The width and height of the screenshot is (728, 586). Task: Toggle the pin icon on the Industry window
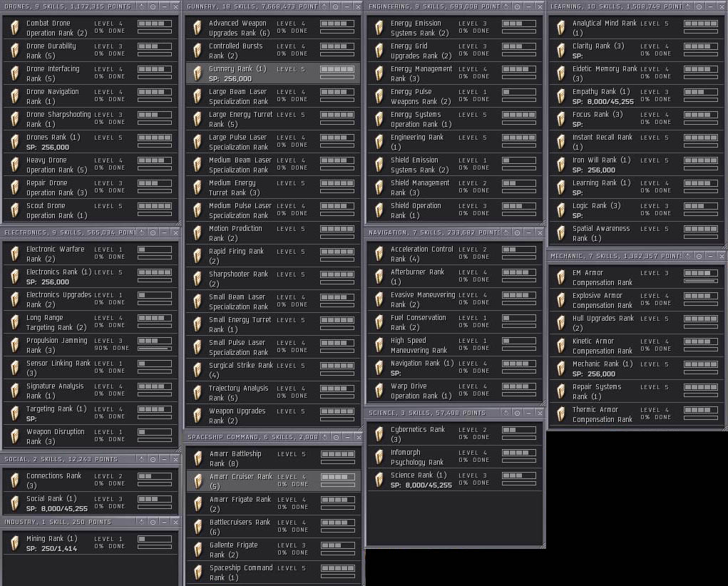point(142,522)
